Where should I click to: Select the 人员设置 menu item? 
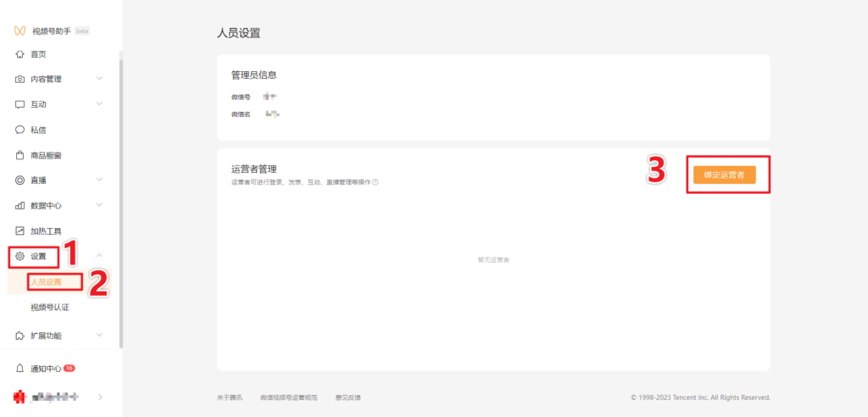point(46,281)
